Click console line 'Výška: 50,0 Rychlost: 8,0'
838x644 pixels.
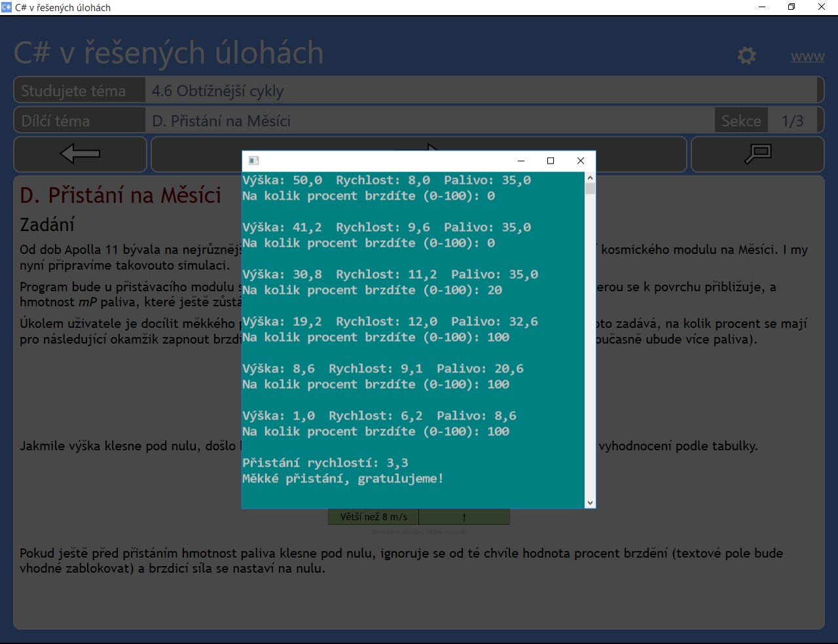tap(387, 181)
